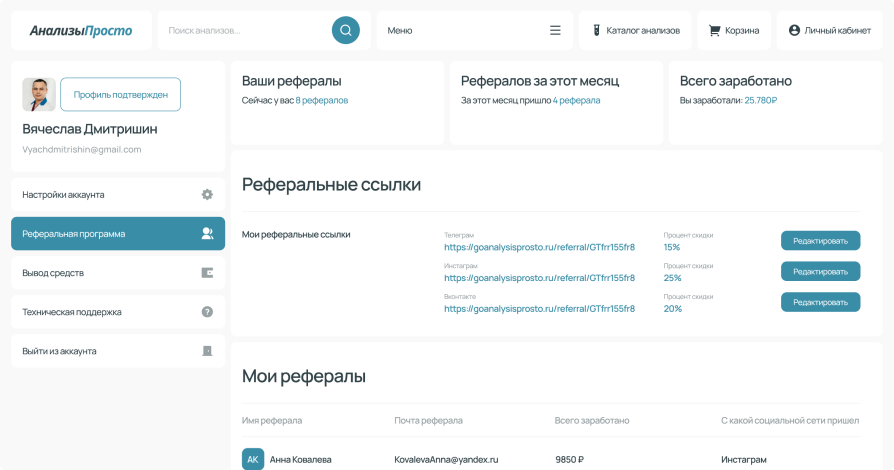Click the Почта реферала column header
This screenshot has height=470, width=894.
428,420
